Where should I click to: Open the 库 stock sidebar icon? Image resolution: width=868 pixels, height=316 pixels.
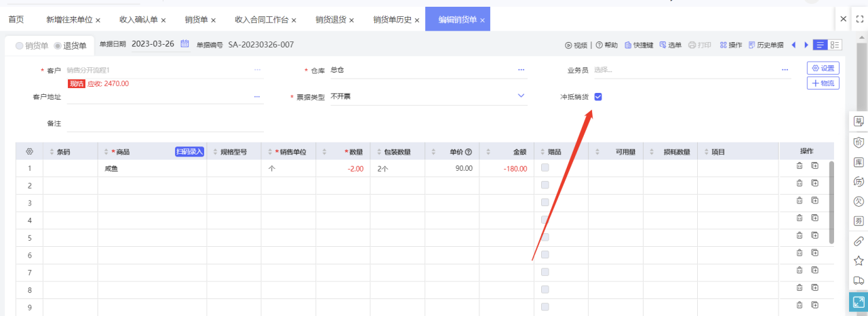858,161
